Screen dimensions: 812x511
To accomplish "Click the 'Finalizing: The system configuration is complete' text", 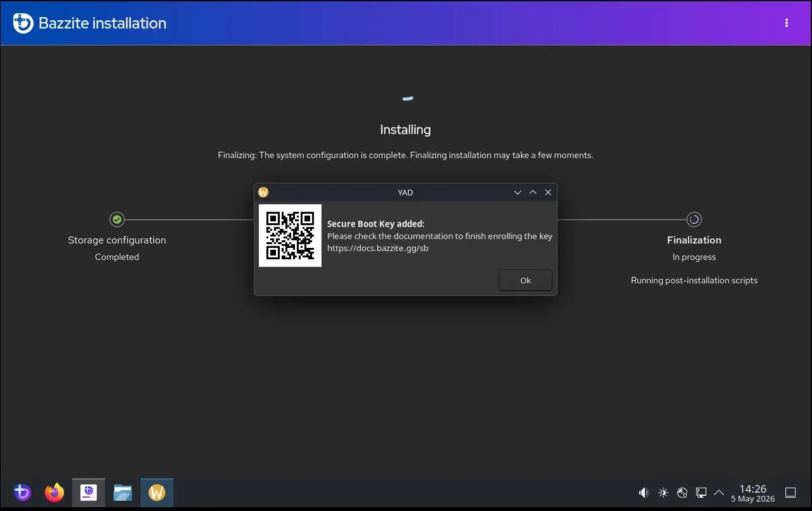I will pyautogui.click(x=313, y=155).
